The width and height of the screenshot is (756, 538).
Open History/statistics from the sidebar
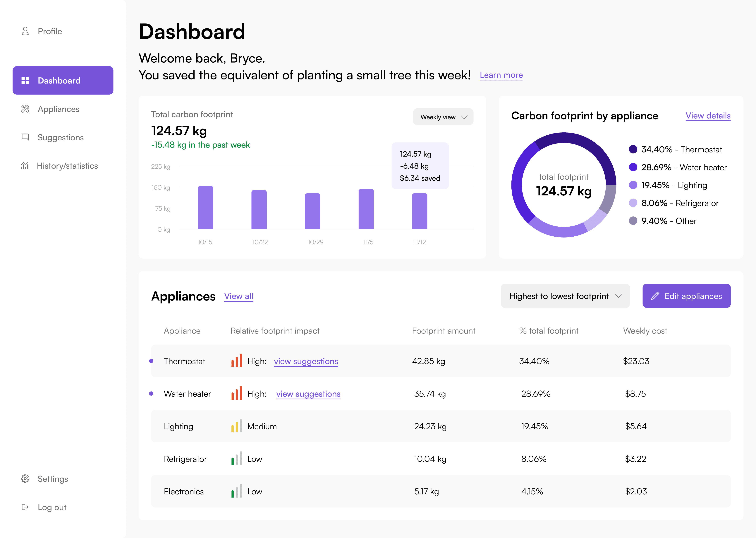click(59, 166)
